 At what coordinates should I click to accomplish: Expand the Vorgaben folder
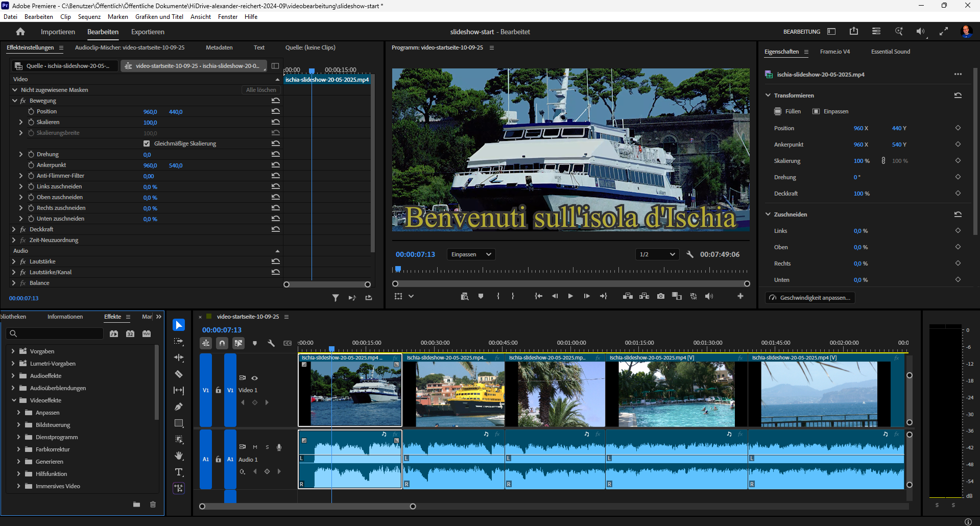click(13, 351)
